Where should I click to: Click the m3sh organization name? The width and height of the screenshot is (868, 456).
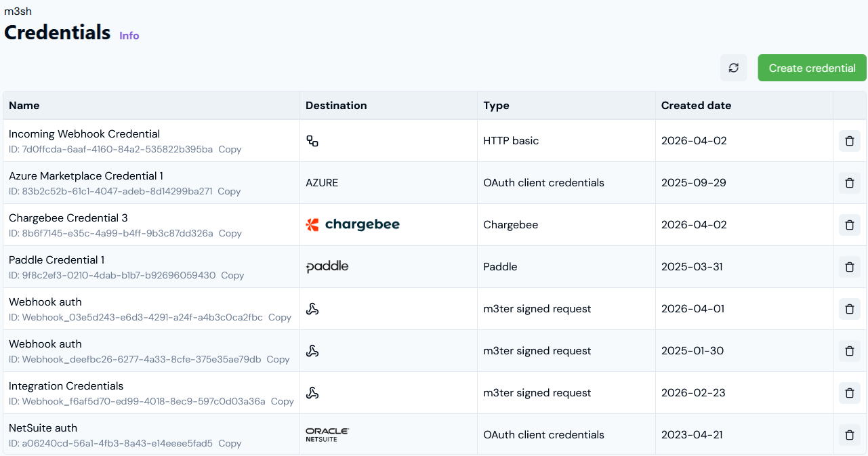[18, 11]
